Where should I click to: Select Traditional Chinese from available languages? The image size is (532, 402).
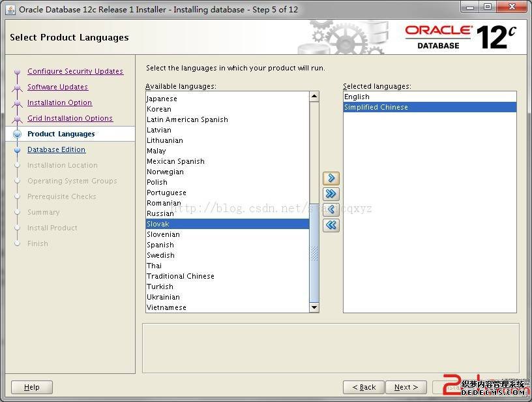click(x=181, y=276)
